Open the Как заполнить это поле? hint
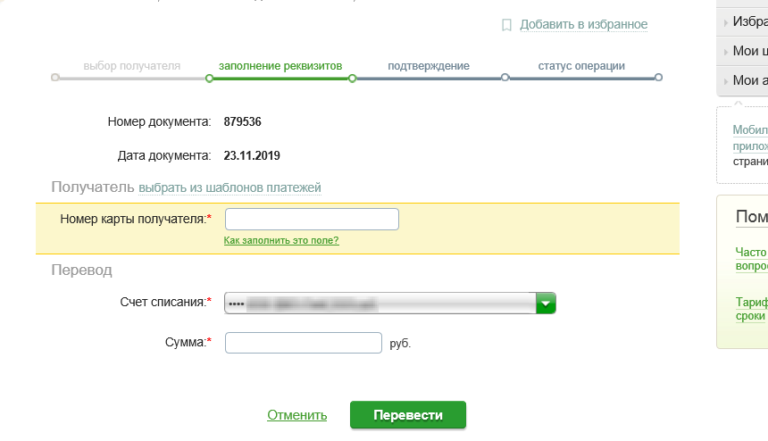Viewport: 768px width, 441px height. coord(281,241)
